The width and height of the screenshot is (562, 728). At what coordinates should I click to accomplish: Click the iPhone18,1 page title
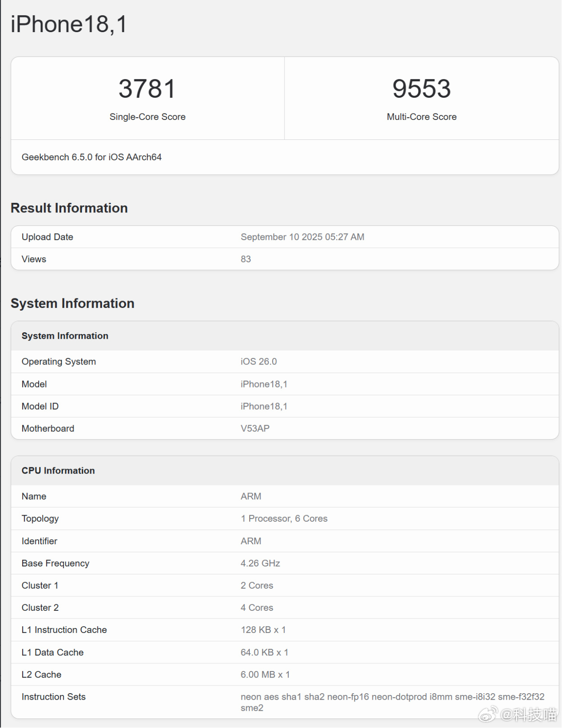(69, 24)
